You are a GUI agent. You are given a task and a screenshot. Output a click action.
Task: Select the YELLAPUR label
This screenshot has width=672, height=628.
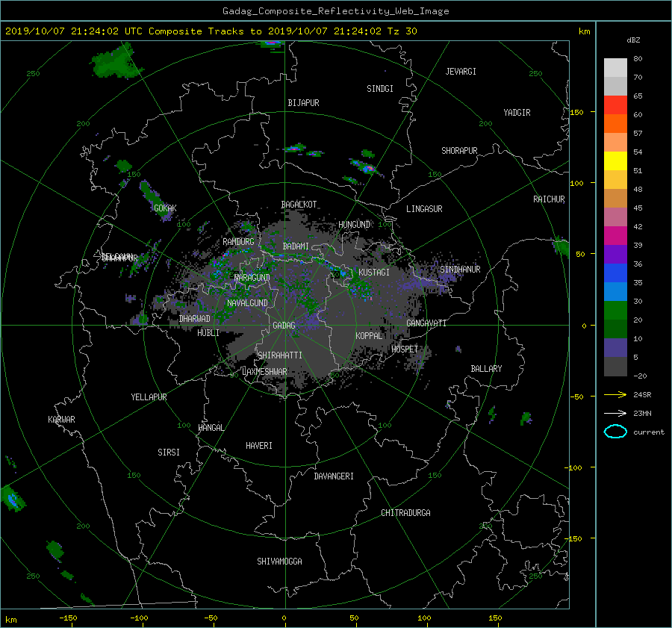coord(149,397)
